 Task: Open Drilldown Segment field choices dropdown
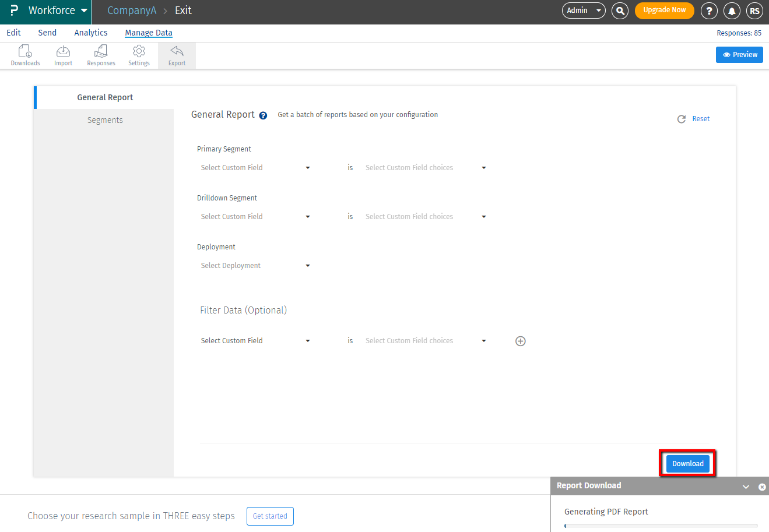click(x=426, y=217)
